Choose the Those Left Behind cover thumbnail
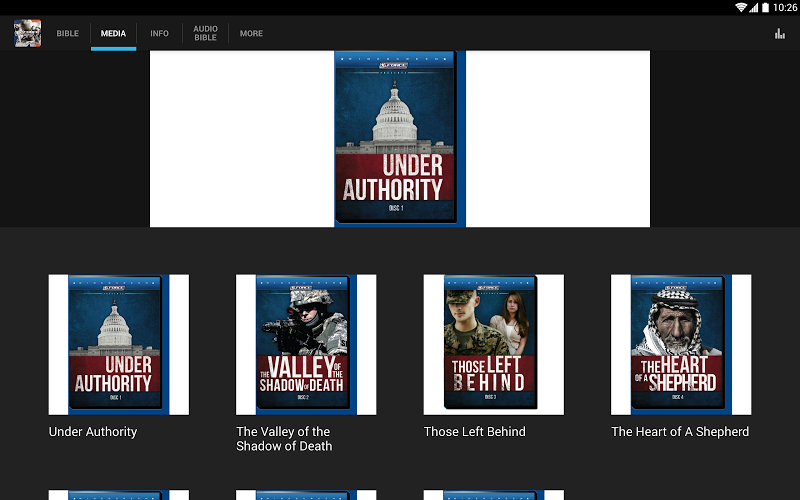The image size is (800, 500). 493,345
